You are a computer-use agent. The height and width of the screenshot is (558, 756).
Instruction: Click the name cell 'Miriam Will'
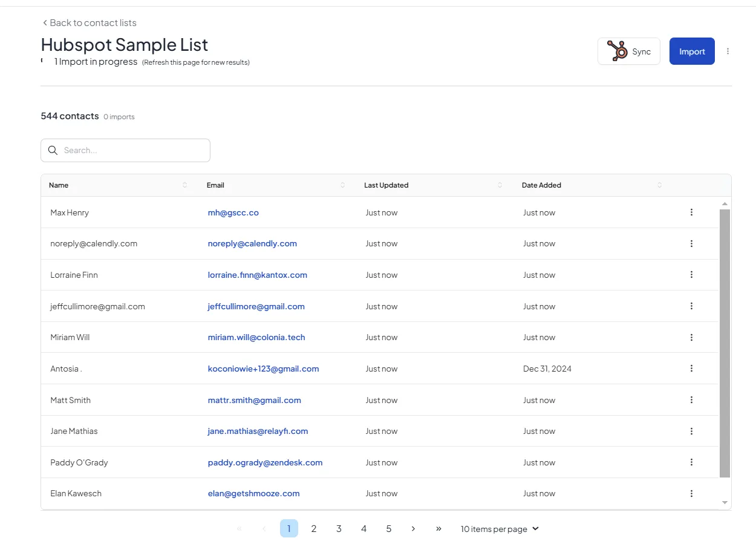pyautogui.click(x=70, y=338)
